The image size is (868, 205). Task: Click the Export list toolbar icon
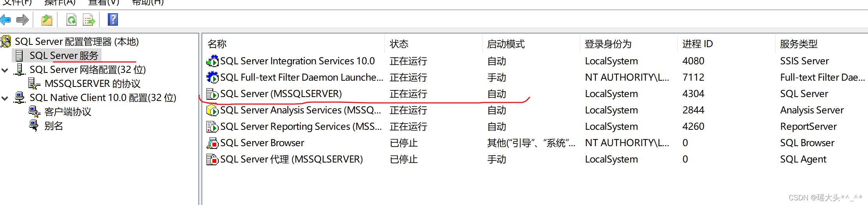point(89,19)
